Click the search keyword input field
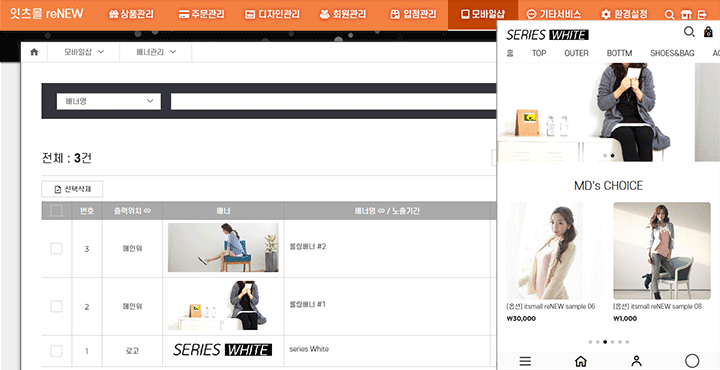Screen dimensions: 720x370 pyautogui.click(x=333, y=101)
